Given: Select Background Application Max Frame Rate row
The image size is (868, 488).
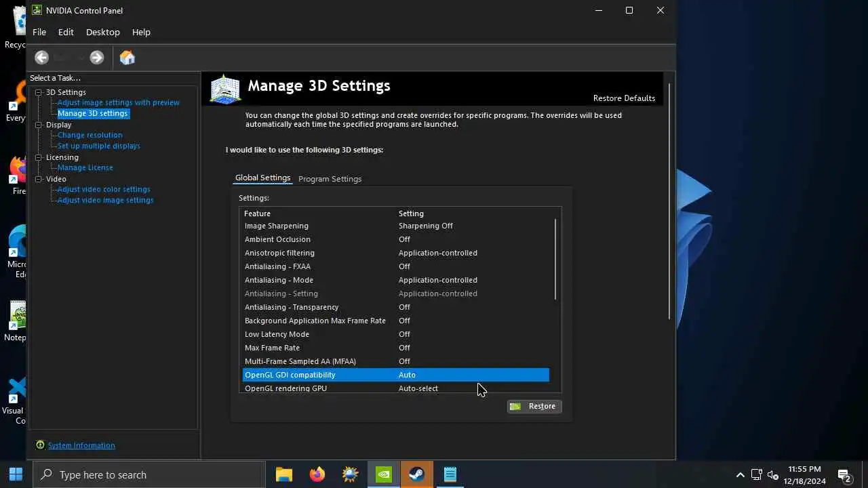Looking at the screenshot, I should click(396, 321).
